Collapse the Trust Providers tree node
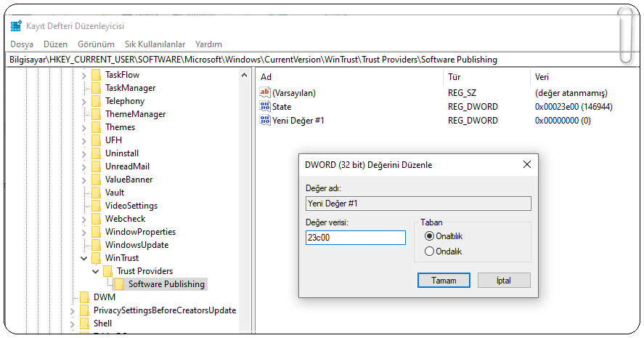Viewport: 644px width, 338px height. point(95,271)
